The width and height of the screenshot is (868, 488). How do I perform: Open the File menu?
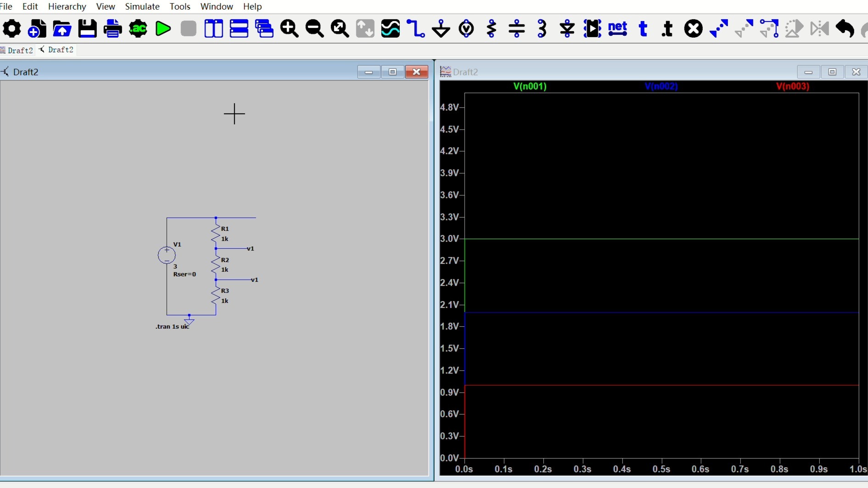[x=6, y=6]
